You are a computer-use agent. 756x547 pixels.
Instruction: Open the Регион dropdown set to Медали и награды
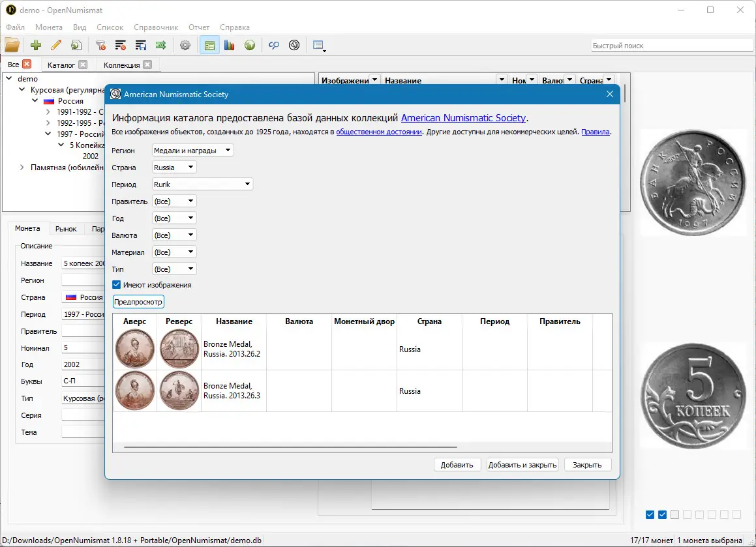(193, 151)
